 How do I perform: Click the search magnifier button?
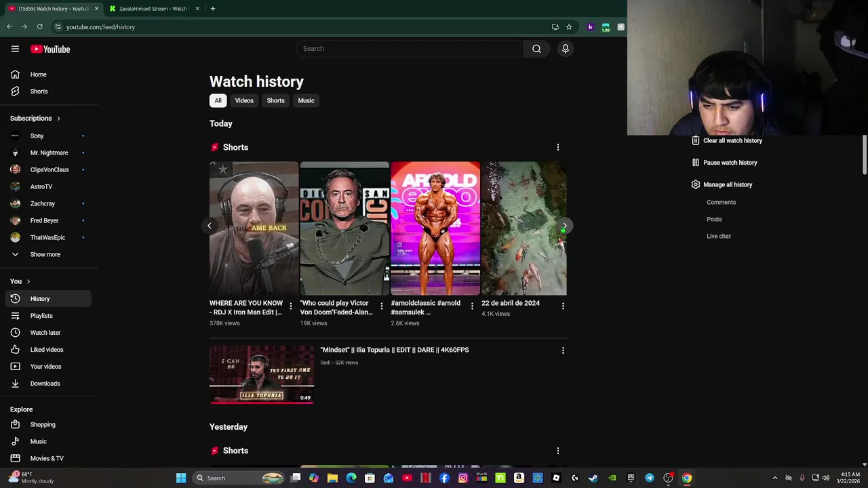click(536, 49)
